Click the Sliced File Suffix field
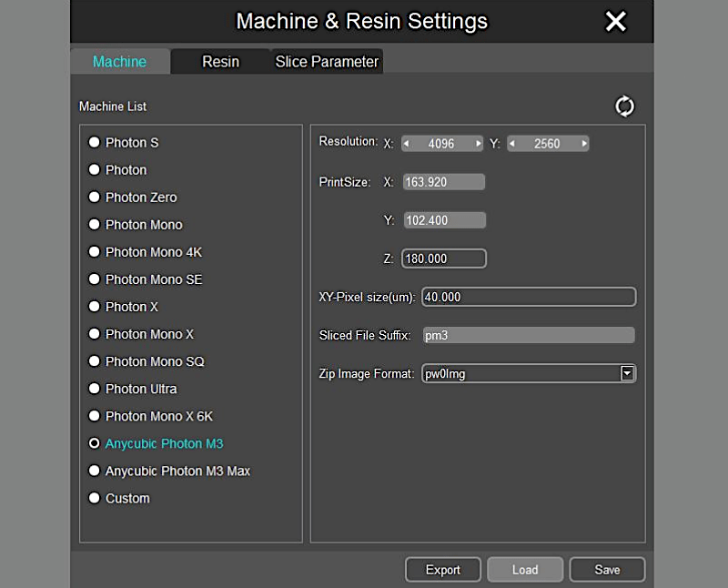 [x=529, y=335]
